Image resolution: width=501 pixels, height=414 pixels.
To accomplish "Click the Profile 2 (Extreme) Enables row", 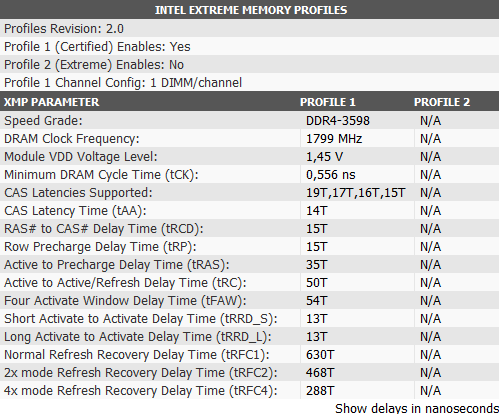I will click(x=249, y=64).
